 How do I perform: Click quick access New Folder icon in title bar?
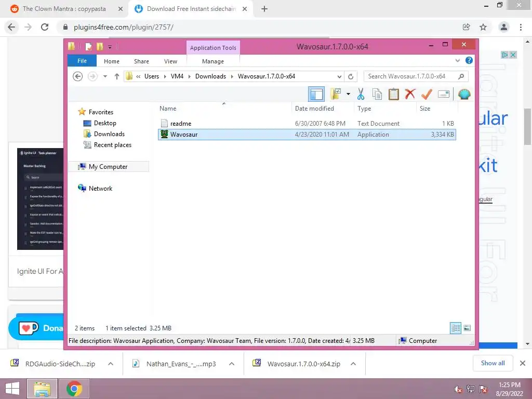(100, 46)
